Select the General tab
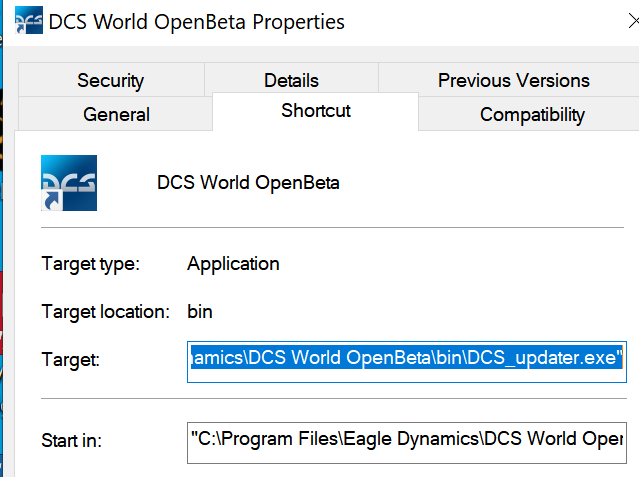Viewport: 639px width, 477px height. click(116, 114)
